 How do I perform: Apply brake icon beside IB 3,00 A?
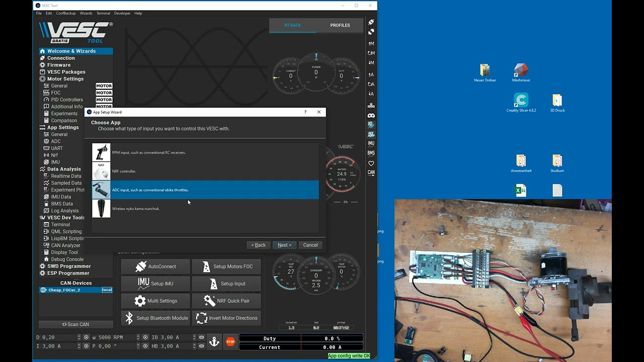point(202,337)
